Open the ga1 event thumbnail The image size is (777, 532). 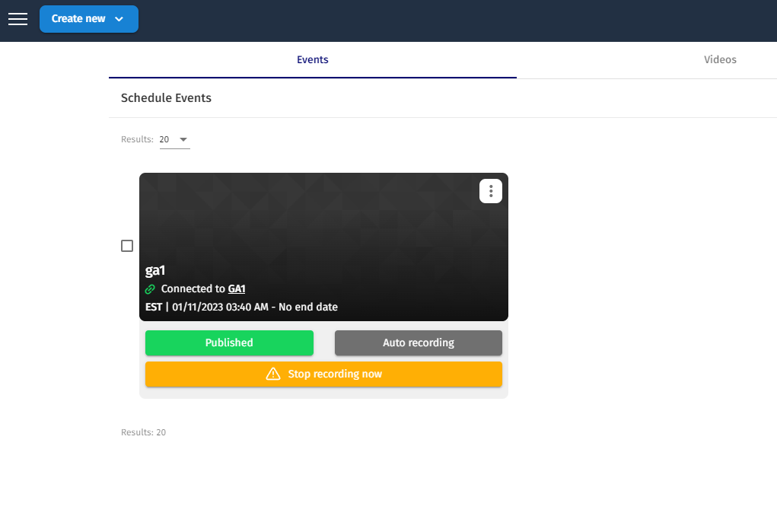323,221
